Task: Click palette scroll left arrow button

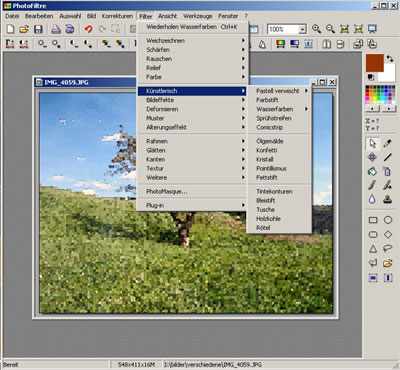Action: point(373,109)
